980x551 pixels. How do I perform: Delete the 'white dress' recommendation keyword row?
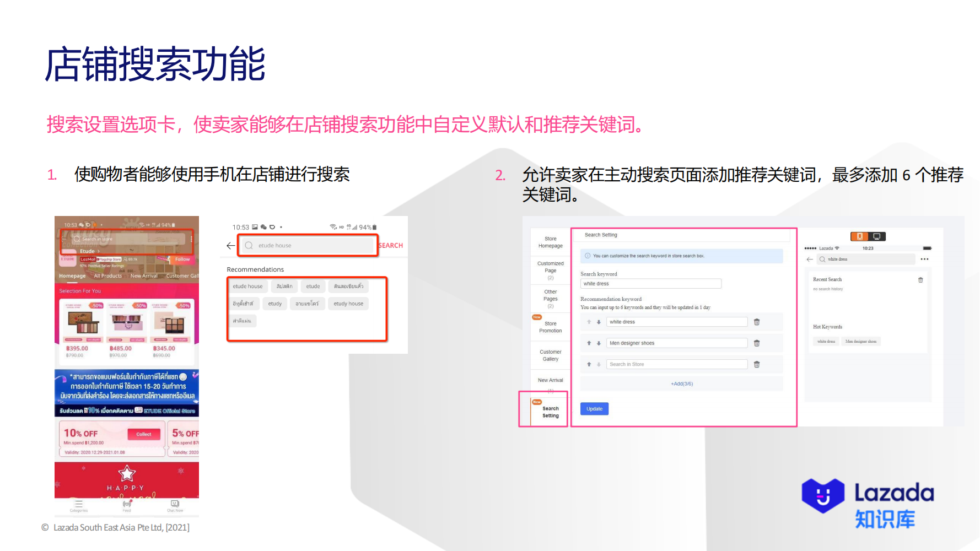click(x=757, y=322)
